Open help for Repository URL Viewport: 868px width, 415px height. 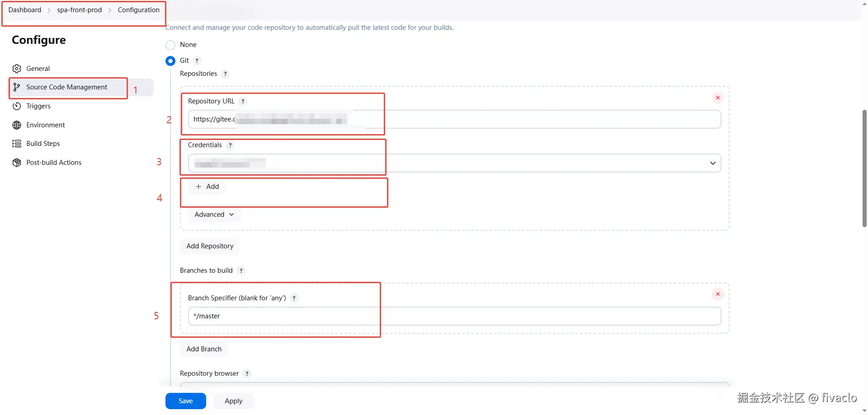click(x=243, y=102)
